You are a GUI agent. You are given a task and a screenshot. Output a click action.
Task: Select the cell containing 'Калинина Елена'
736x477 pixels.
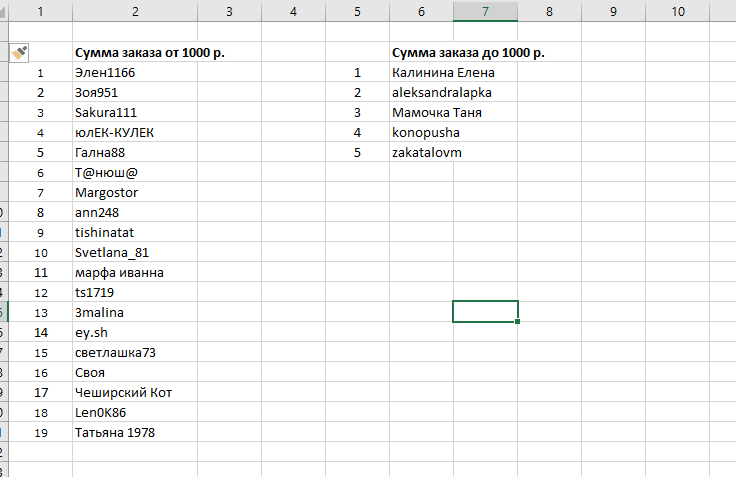tap(444, 73)
